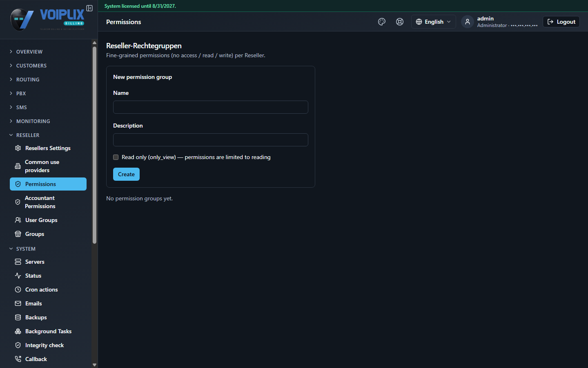Click the Status activity pulse icon
This screenshot has height=368, width=588.
point(18,276)
